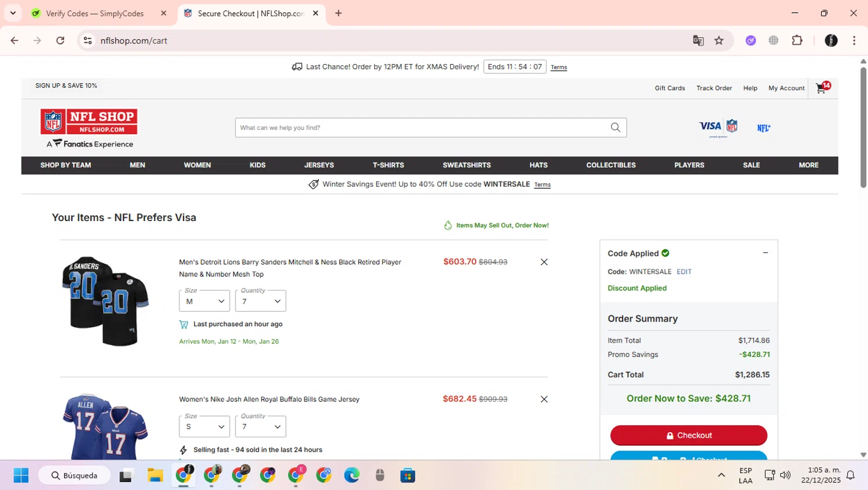Click the browser back arrow
The image size is (868, 490).
coord(14,40)
